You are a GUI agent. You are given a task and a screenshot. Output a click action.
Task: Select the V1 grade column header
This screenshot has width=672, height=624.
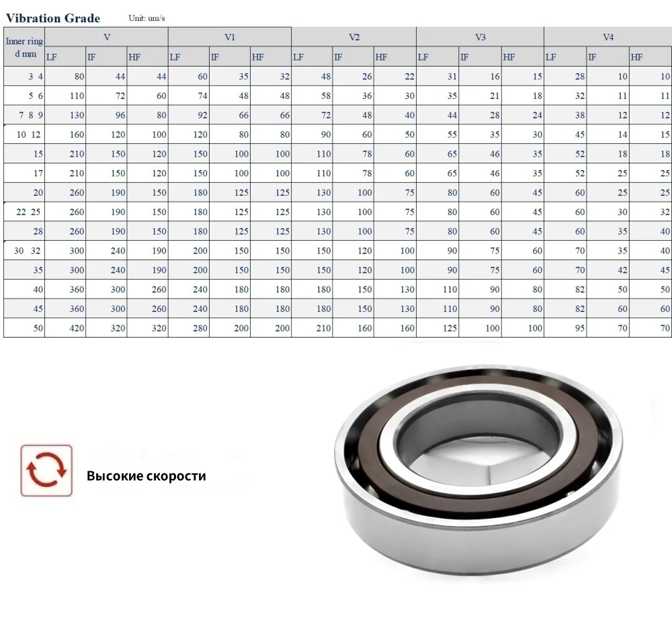click(x=230, y=37)
